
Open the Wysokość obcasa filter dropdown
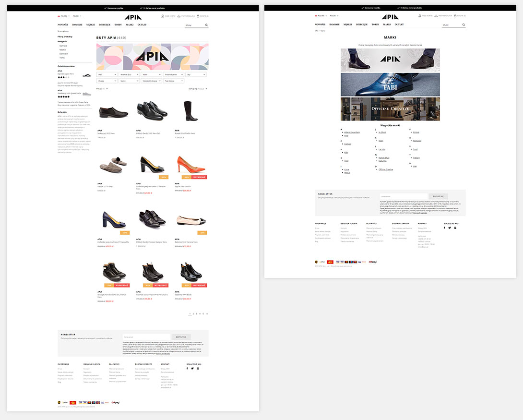pyautogui.click(x=151, y=81)
